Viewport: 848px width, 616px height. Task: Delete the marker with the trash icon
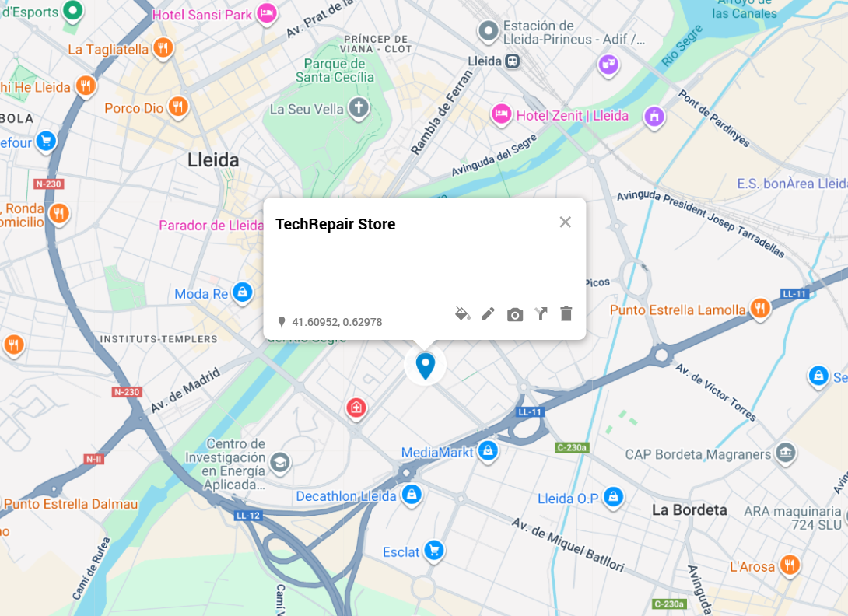pos(566,313)
